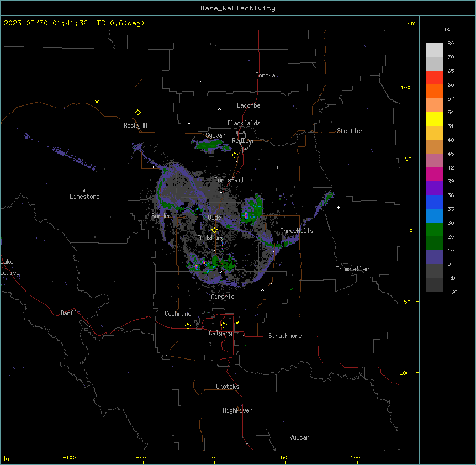Select the diamond marker between Olds and Didsbury
This screenshot has width=476, height=465.
[x=215, y=230]
